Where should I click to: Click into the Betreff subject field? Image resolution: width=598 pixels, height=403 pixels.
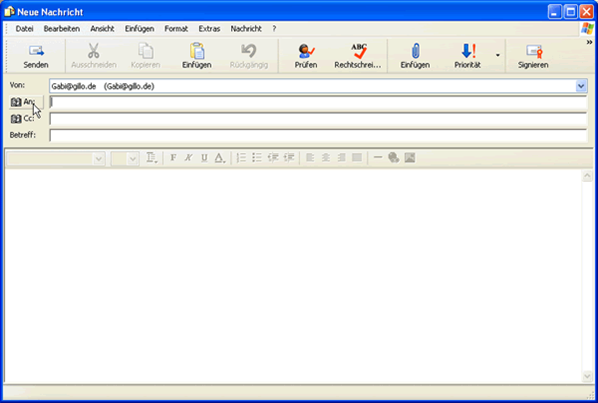click(318, 135)
